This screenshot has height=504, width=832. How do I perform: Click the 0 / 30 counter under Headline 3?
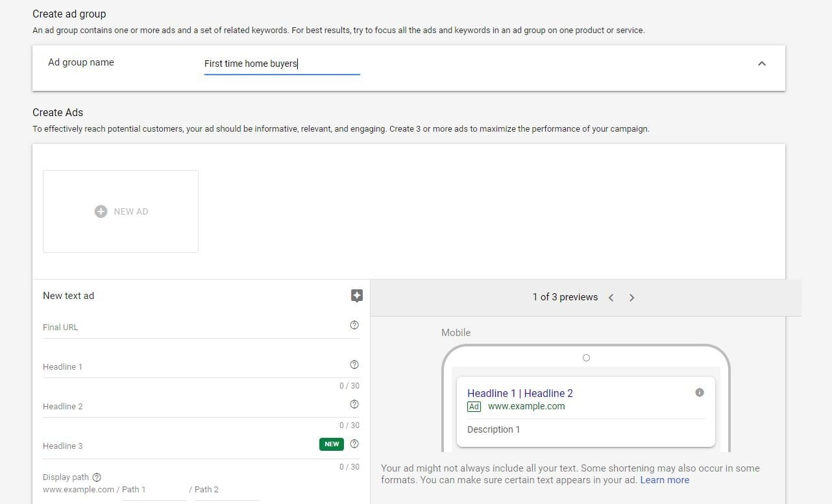(349, 467)
